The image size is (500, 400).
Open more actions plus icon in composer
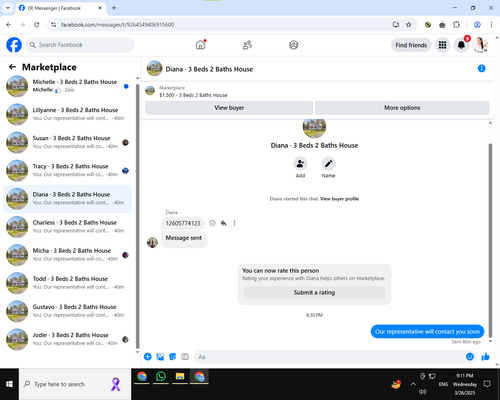coord(147,357)
